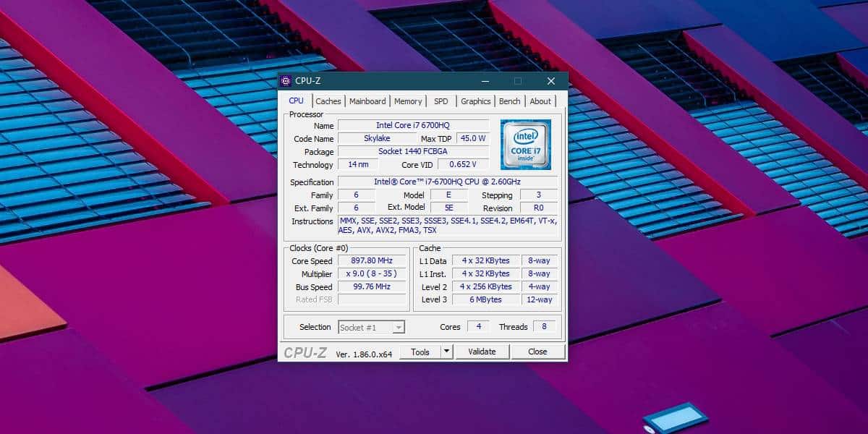This screenshot has width=868, height=434.
Task: Click the Threads value 8
Action: click(x=545, y=327)
